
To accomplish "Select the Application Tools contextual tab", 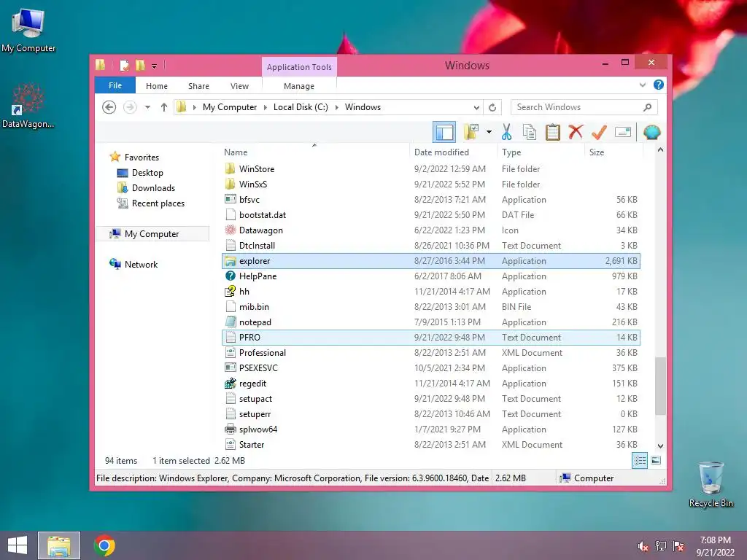I will pos(299,67).
